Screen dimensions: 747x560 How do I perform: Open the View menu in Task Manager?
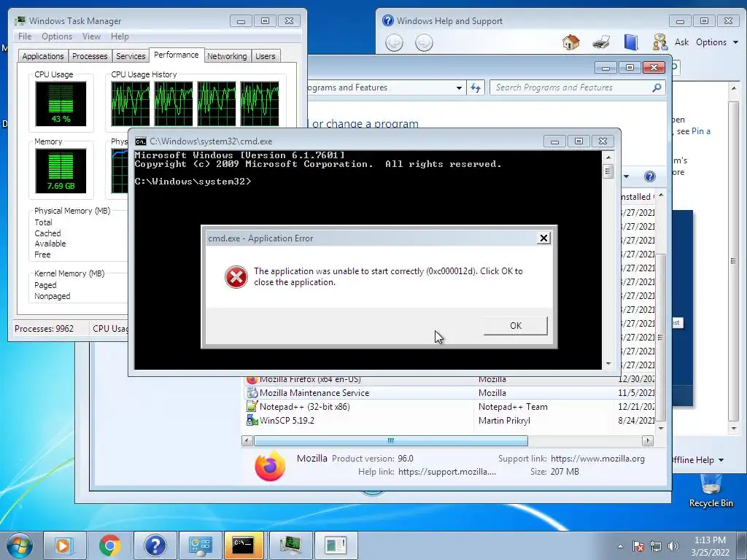point(91,36)
